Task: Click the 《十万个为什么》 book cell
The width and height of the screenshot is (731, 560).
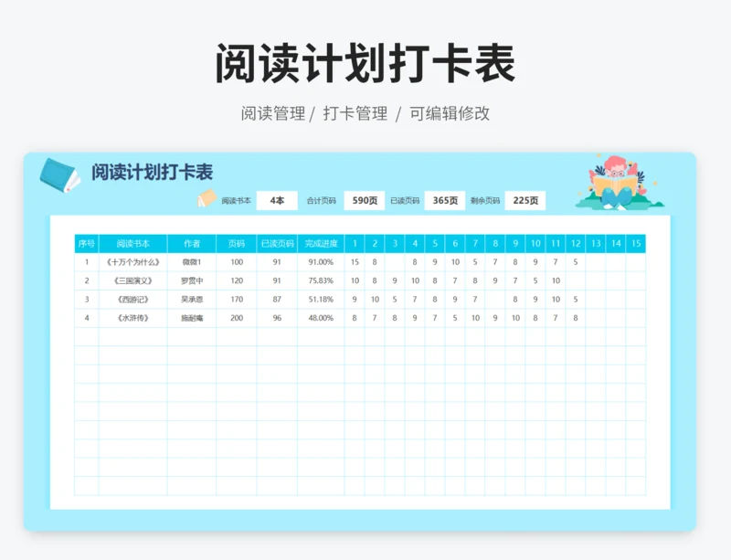Action: (x=133, y=262)
